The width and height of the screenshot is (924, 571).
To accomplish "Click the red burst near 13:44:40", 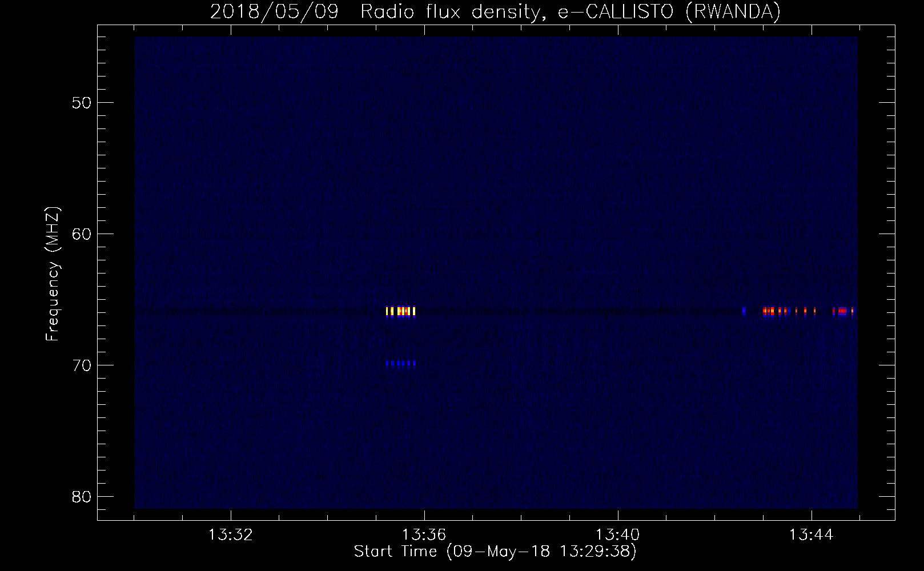I will click(x=843, y=311).
